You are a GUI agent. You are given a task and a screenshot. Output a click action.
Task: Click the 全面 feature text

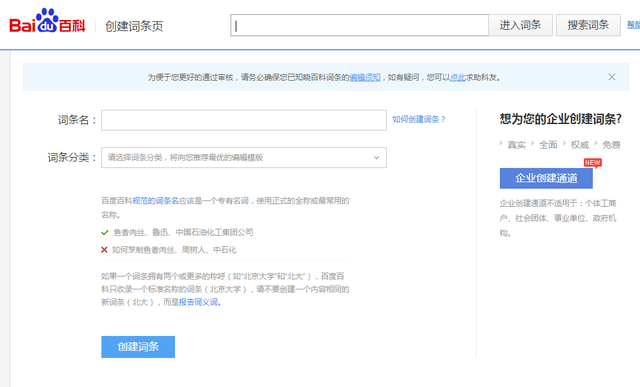(548, 145)
